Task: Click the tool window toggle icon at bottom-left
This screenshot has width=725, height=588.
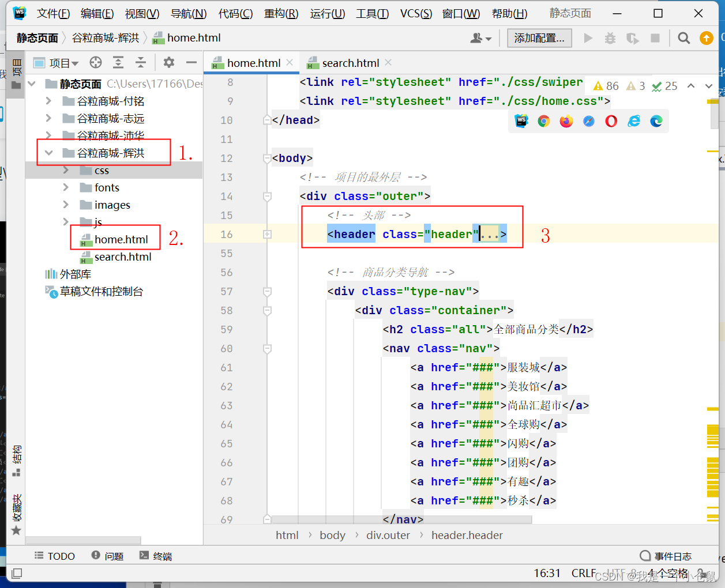Action: click(x=17, y=573)
